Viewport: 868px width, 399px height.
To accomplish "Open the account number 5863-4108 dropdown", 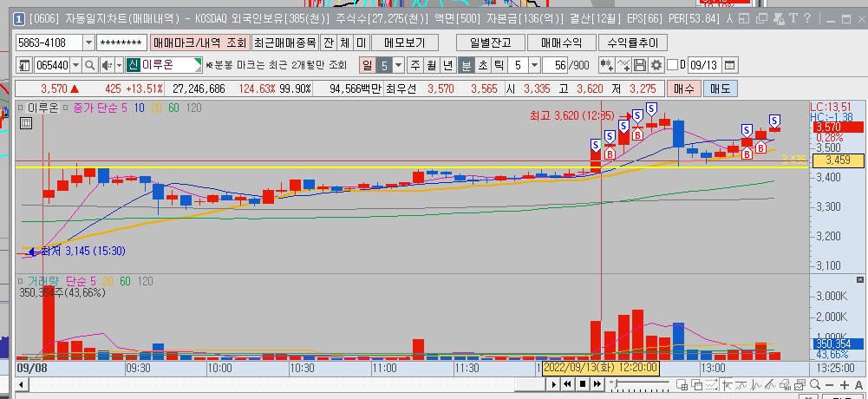I will pos(89,43).
